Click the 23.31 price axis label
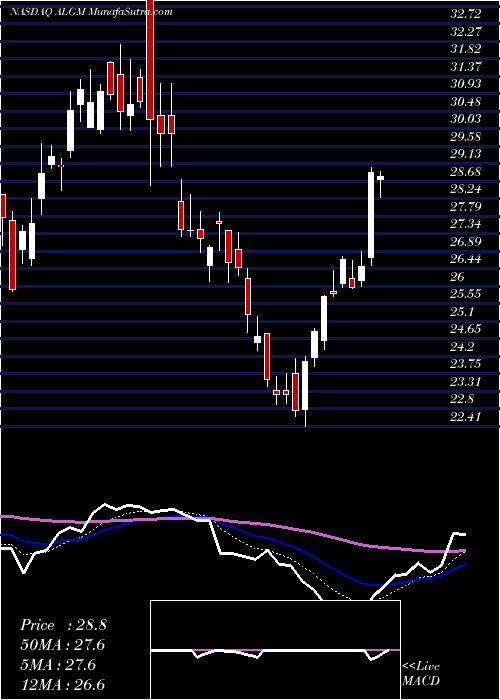This screenshot has width=500, height=700. click(466, 382)
